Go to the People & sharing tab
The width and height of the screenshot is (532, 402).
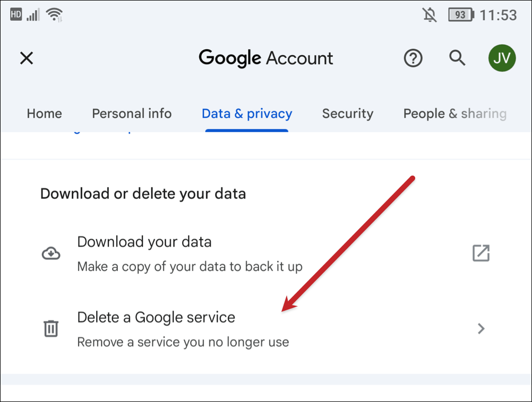[454, 113]
